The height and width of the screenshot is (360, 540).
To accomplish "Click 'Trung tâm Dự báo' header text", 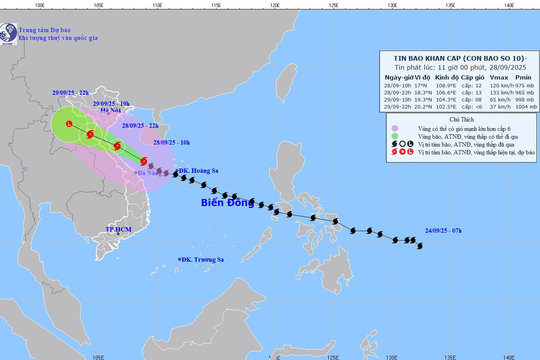I will (x=45, y=30).
